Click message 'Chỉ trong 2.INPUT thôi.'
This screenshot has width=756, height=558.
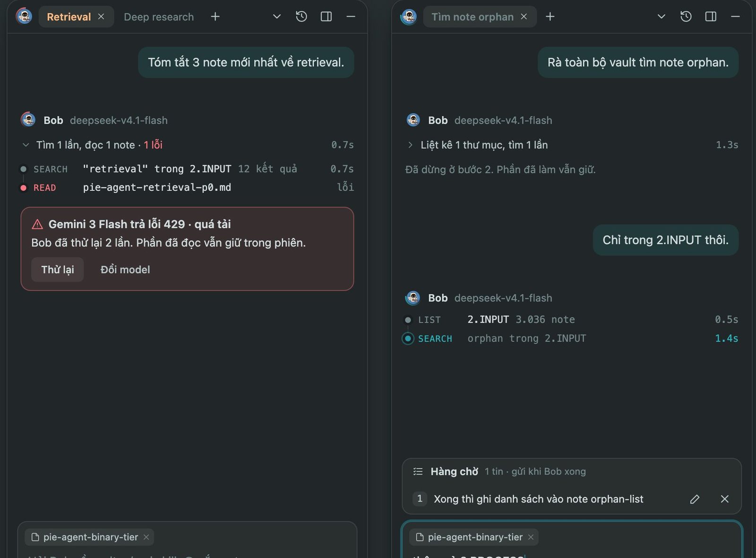pos(665,240)
